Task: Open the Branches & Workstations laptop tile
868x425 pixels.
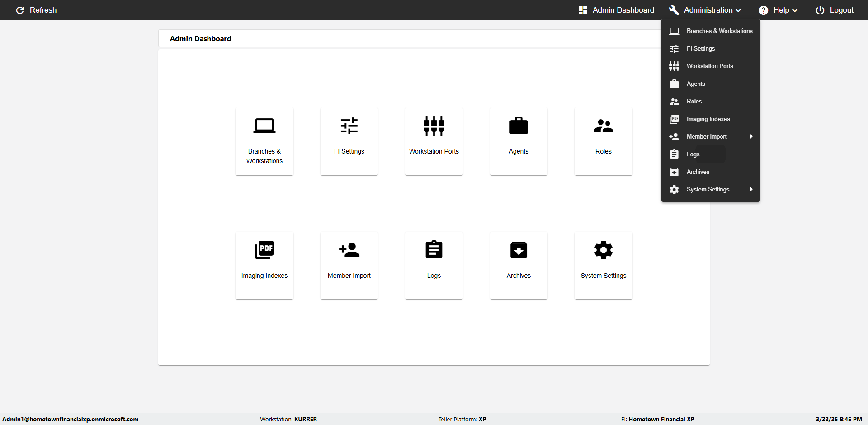Action: tap(264, 141)
